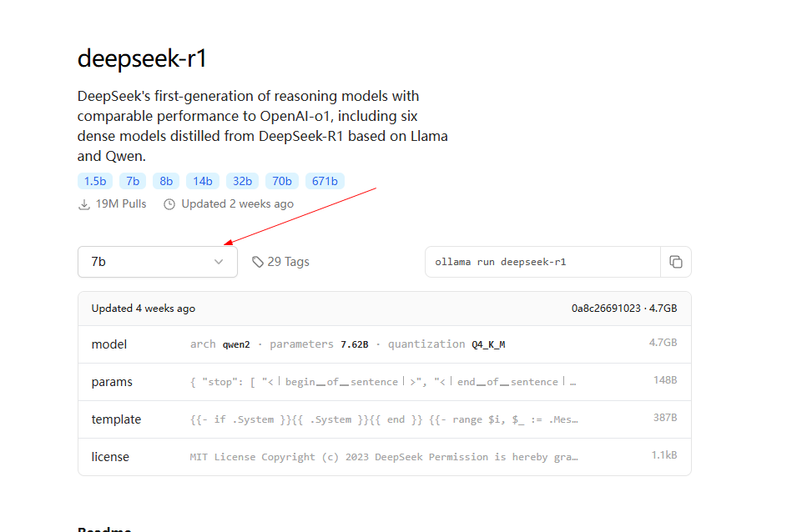This screenshot has width=802, height=532.
Task: Click the 7.62B parameters value
Action: [x=355, y=344]
